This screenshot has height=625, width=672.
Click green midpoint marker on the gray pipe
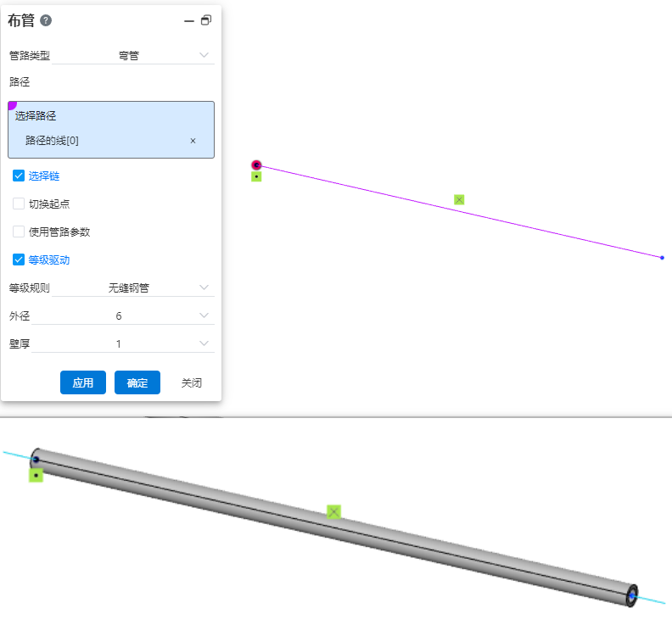(334, 511)
